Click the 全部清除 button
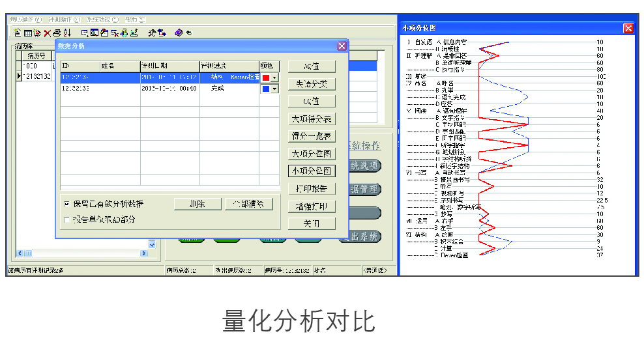This screenshot has height=351, width=644. click(249, 204)
